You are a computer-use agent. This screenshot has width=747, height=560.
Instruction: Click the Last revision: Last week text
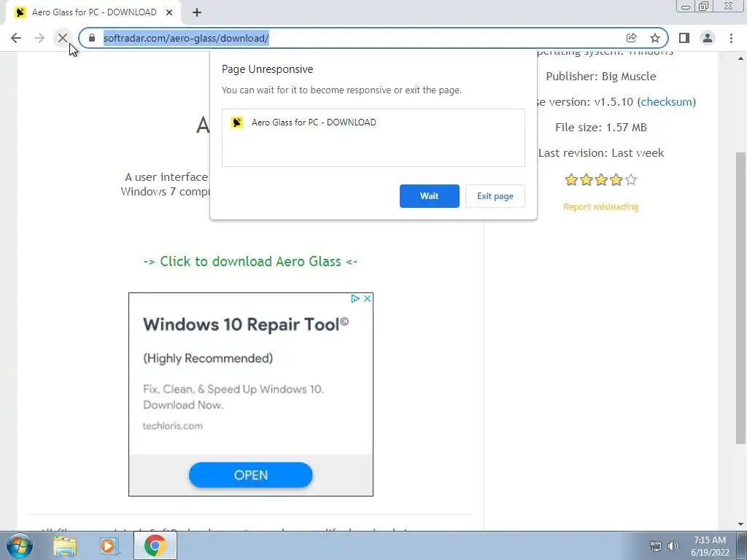pyautogui.click(x=601, y=153)
